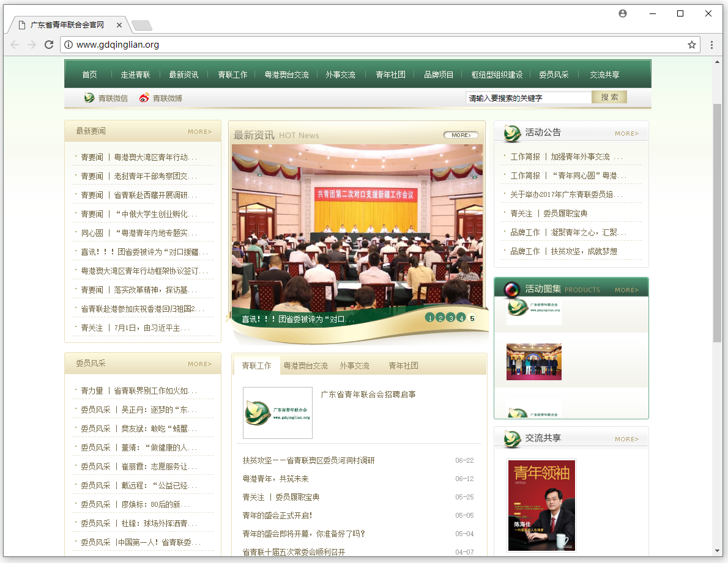
Task: Click the Qinglian WeChat icon (青联微信)
Action: (89, 98)
